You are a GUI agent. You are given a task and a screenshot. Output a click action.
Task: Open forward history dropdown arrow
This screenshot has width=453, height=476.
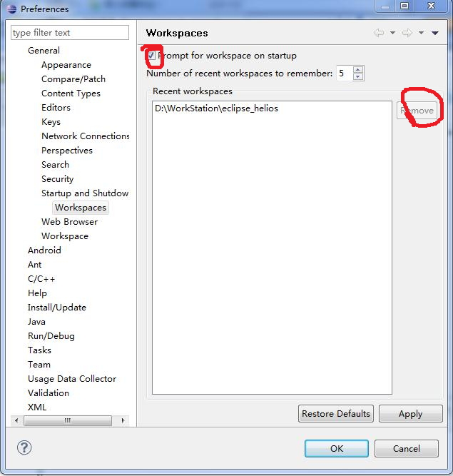click(421, 33)
